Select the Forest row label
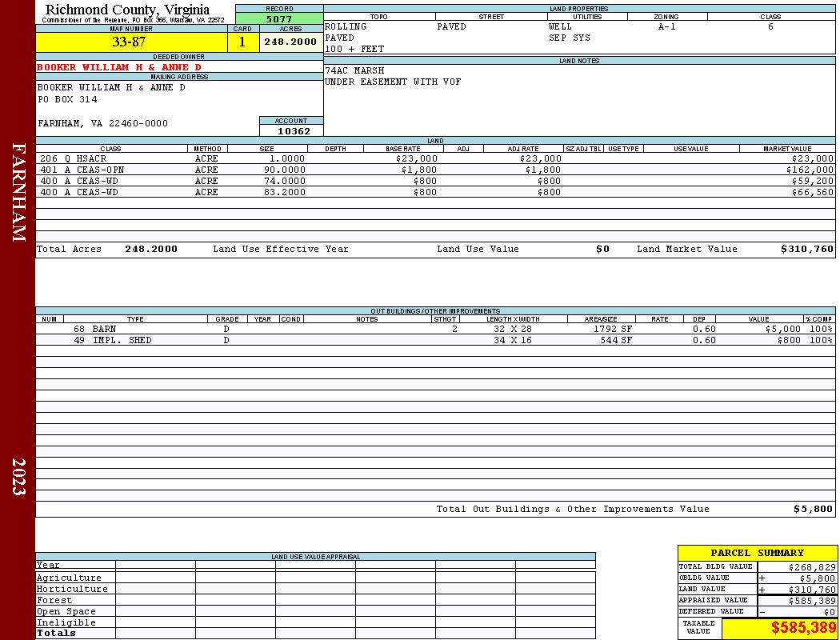The width and height of the screenshot is (840, 640). tap(54, 600)
